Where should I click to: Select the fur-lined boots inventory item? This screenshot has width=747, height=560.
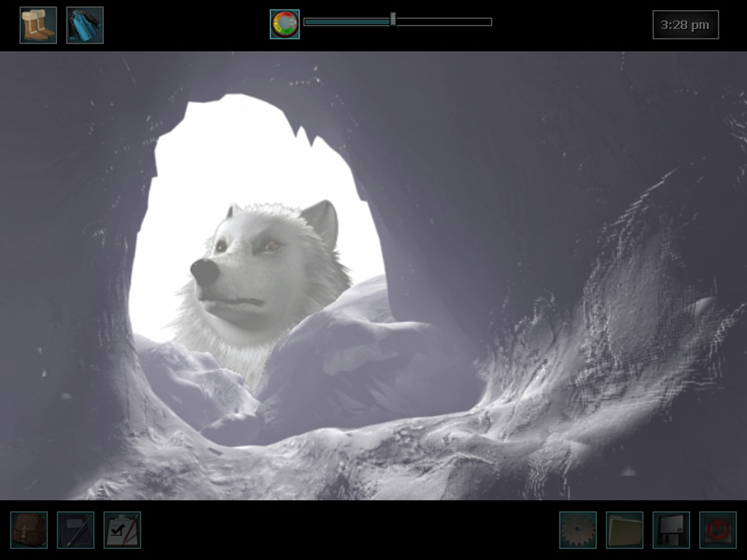pos(38,26)
